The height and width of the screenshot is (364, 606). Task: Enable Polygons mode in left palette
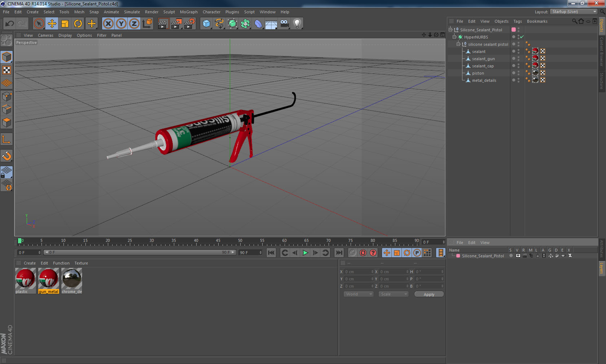6,122
